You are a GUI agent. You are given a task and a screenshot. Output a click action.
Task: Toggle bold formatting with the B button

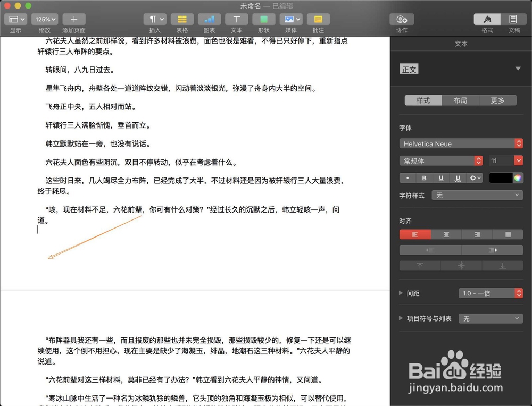(x=424, y=178)
